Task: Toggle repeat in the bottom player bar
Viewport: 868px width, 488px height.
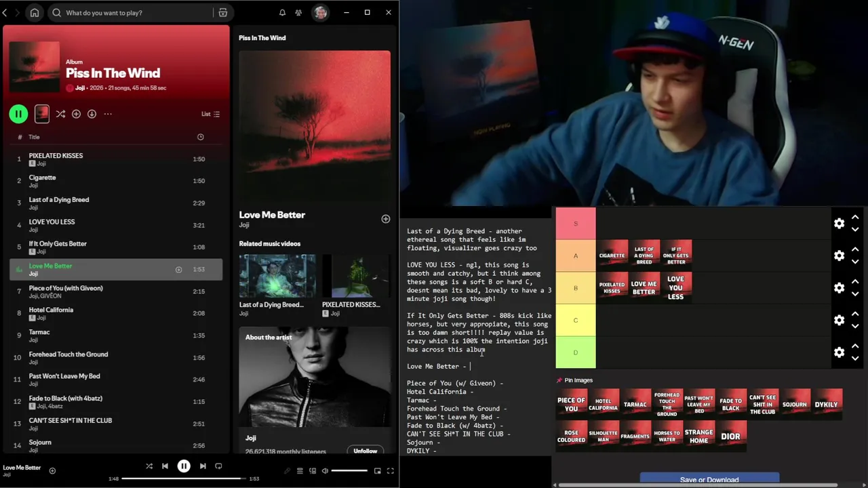Action: coord(218,466)
